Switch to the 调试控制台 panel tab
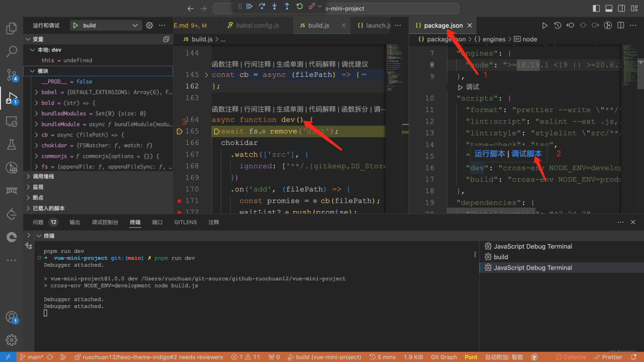Viewport: 644px width, 362px height. [105, 222]
